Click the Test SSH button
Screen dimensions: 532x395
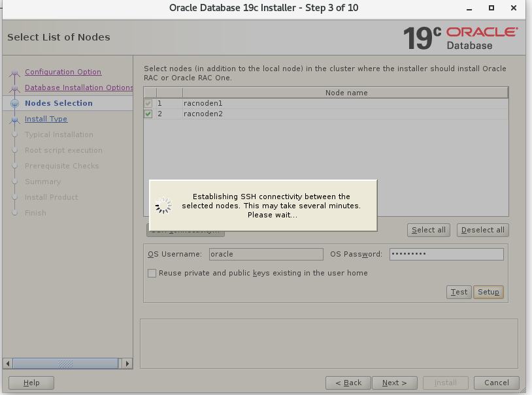point(459,292)
